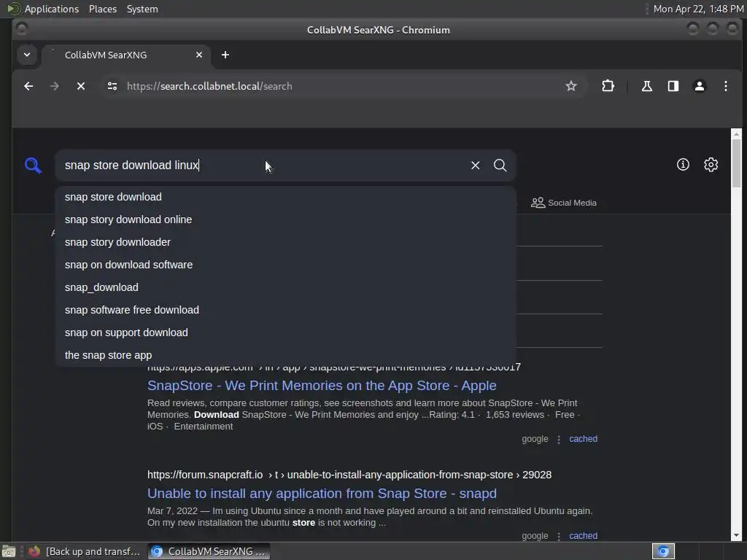Open the SnapStore App Store result
The width and height of the screenshot is (747, 560).
(x=322, y=385)
